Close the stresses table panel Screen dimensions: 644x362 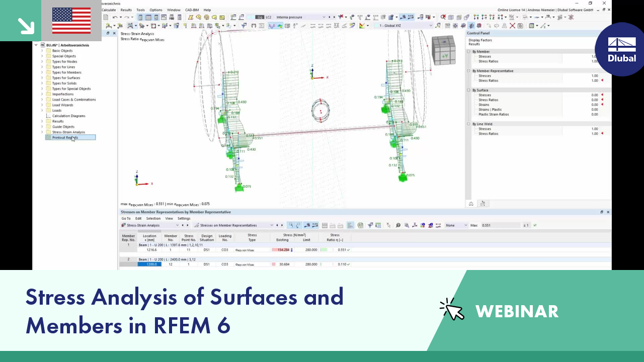point(608,212)
